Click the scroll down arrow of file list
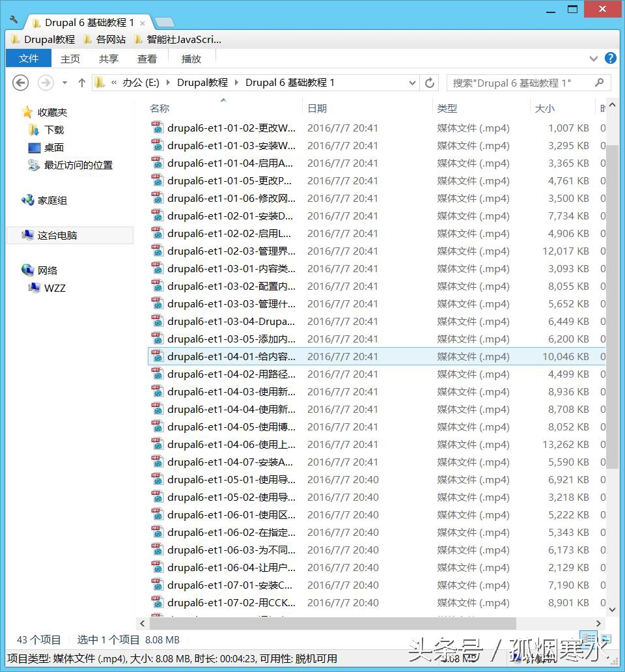The width and height of the screenshot is (625, 672). [612, 609]
